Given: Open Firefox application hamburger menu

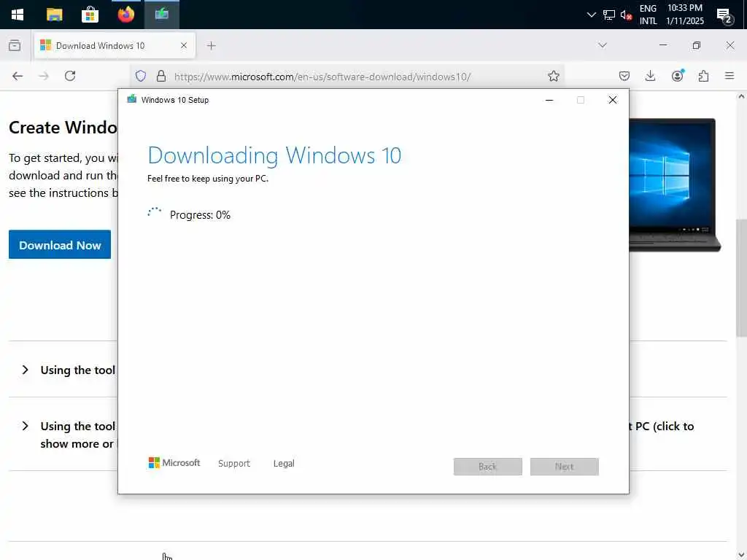Looking at the screenshot, I should point(729,76).
